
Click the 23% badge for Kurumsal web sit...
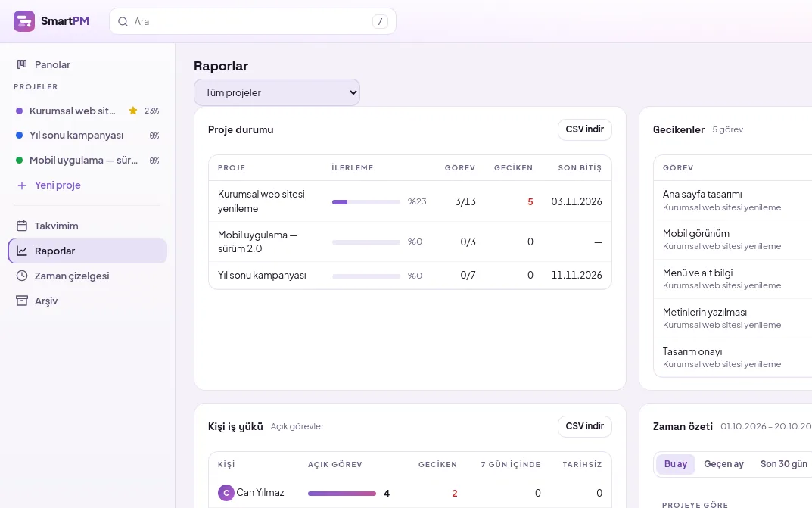click(x=152, y=111)
